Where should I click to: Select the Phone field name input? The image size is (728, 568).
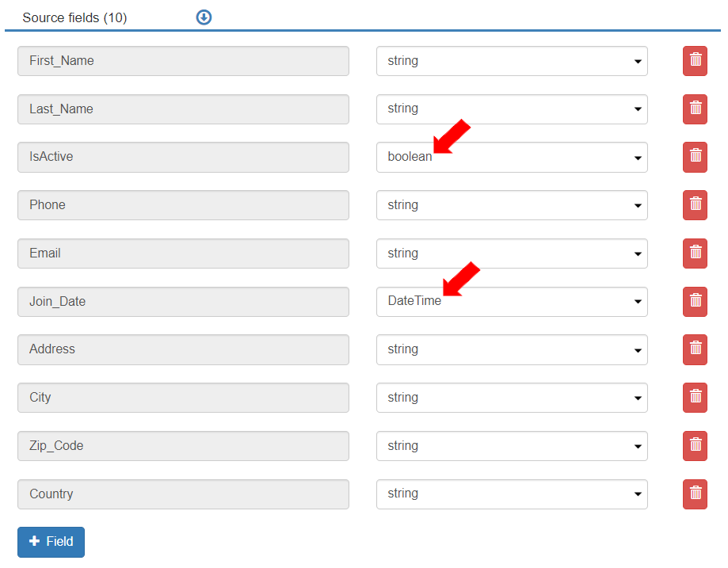point(183,205)
